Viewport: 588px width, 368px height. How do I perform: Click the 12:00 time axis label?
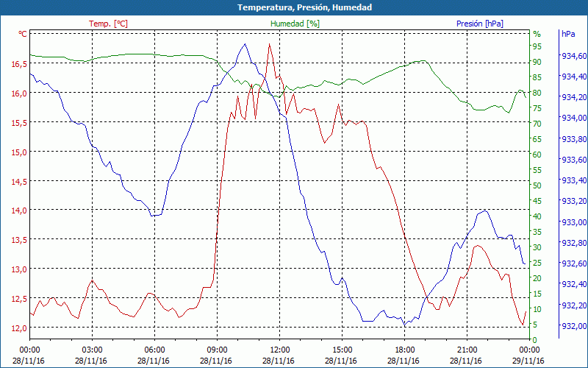point(280,351)
